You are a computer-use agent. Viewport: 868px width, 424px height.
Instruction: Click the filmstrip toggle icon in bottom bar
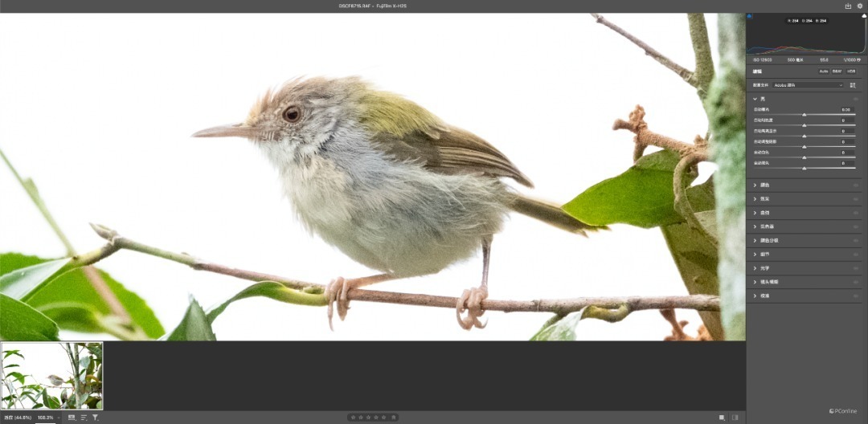point(72,418)
